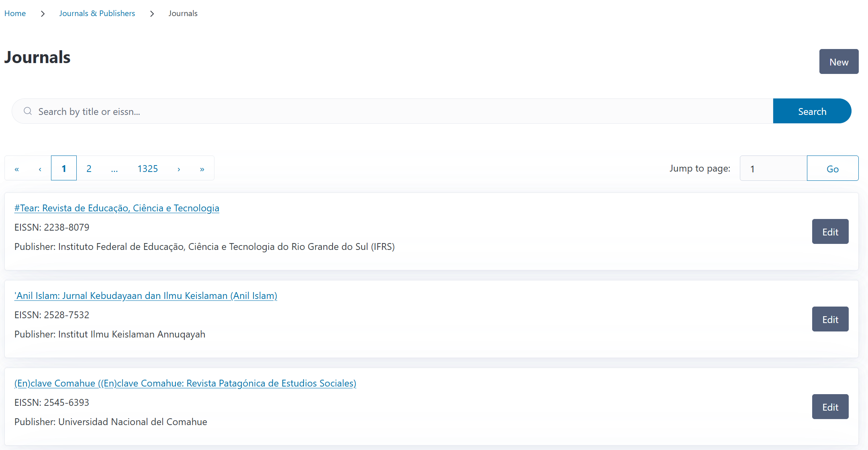Image resolution: width=868 pixels, height=450 pixels.
Task: Open the 'Anil Islam journal title link
Action: pos(145,296)
